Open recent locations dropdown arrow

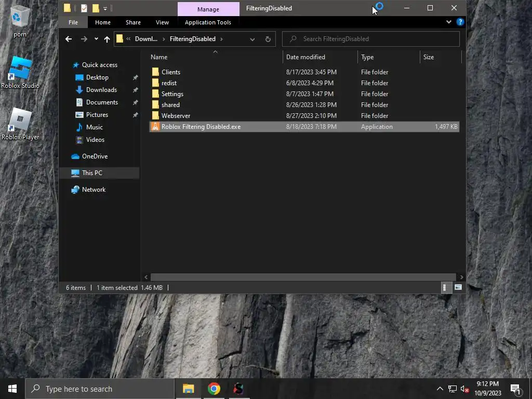tap(96, 39)
